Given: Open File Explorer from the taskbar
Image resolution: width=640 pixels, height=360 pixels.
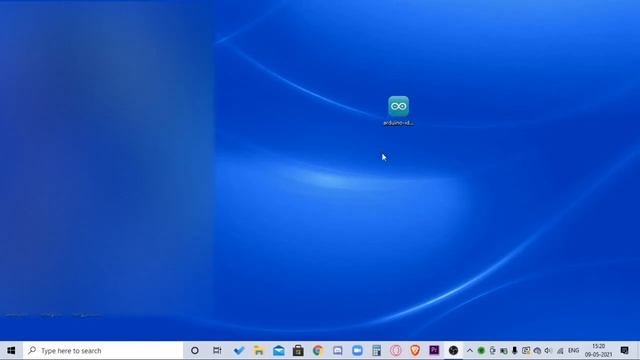Looking at the screenshot, I should pyautogui.click(x=258, y=350).
